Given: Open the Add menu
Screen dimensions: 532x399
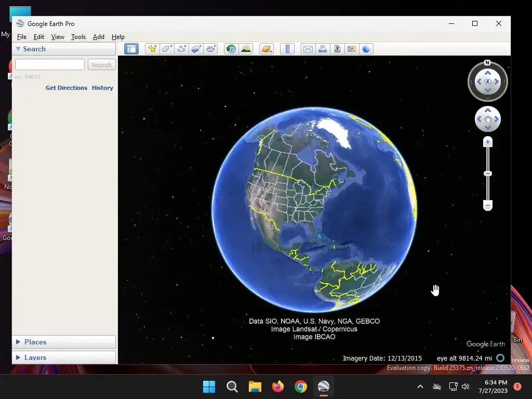Looking at the screenshot, I should pyautogui.click(x=99, y=37).
